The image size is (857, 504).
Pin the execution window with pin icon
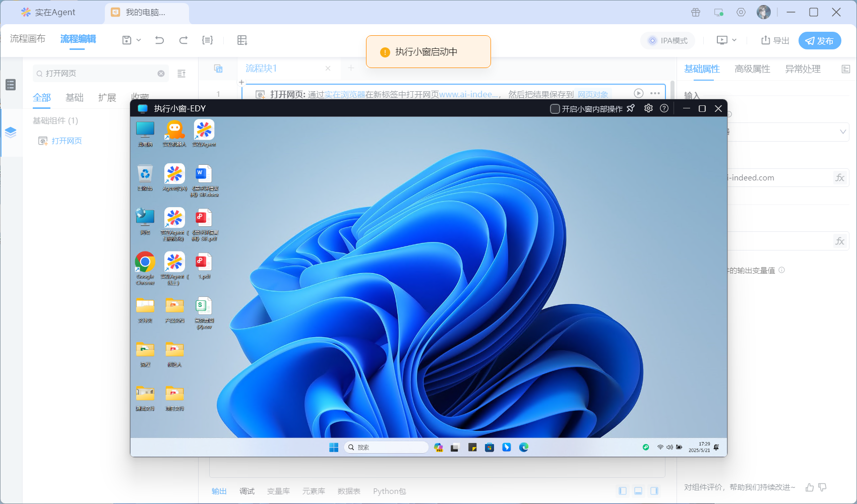click(631, 108)
